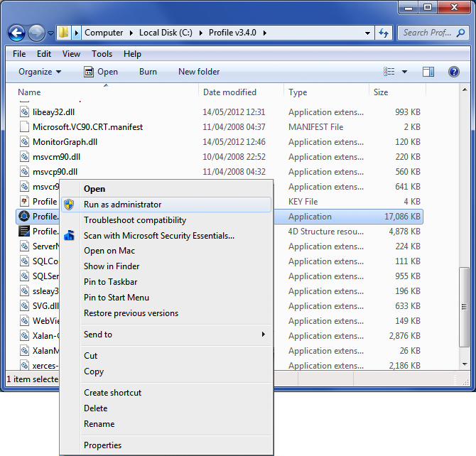Select the msvcp90.dll file icon
The height and width of the screenshot is (456, 476).
coord(24,171)
